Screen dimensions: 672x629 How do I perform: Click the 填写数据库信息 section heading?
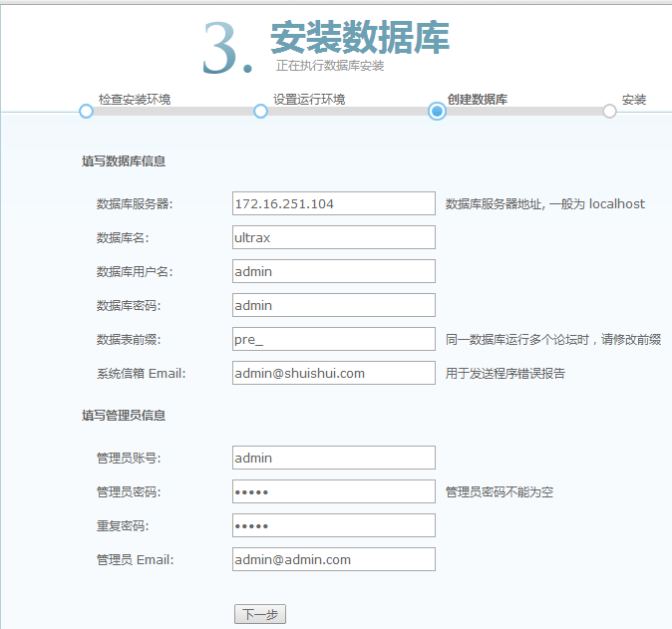[x=124, y=161]
